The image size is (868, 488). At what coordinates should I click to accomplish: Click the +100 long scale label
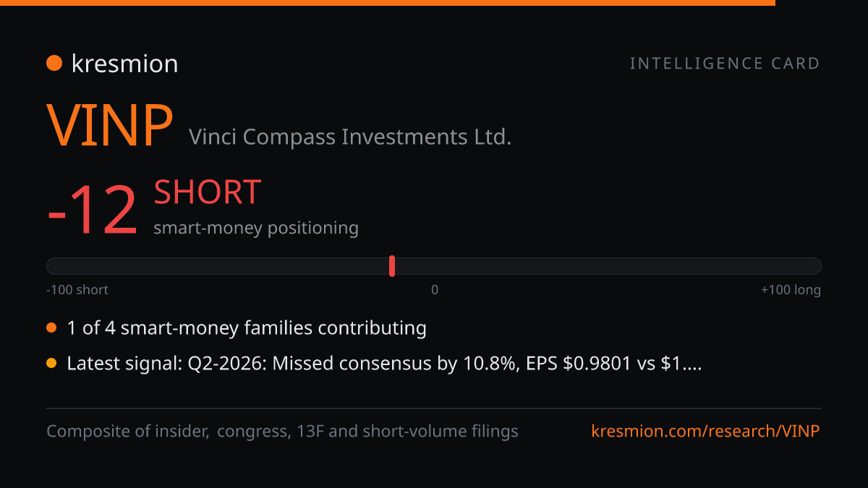pyautogui.click(x=791, y=290)
